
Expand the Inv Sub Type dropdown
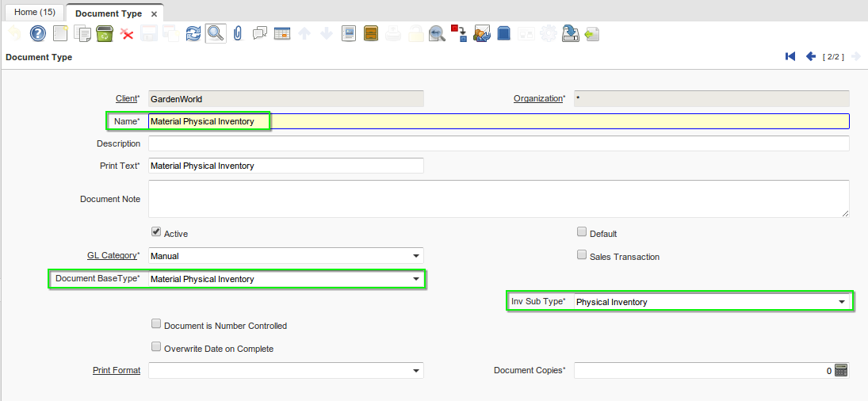point(842,302)
